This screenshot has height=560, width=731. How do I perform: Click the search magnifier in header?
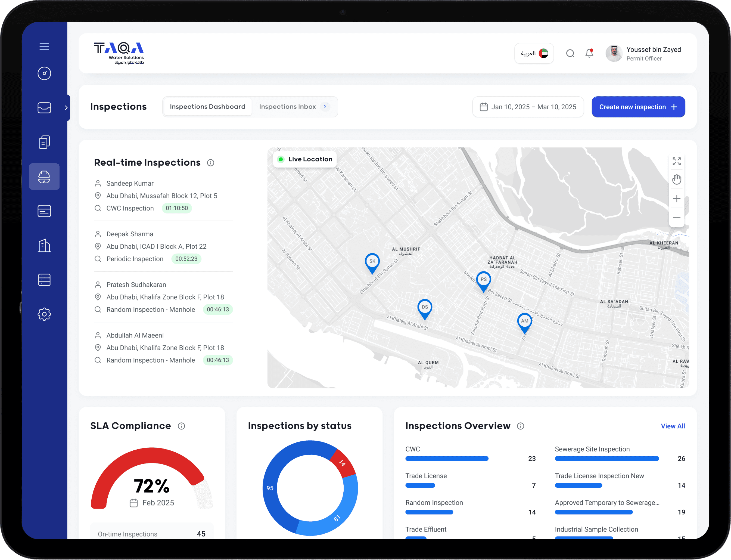click(x=570, y=53)
